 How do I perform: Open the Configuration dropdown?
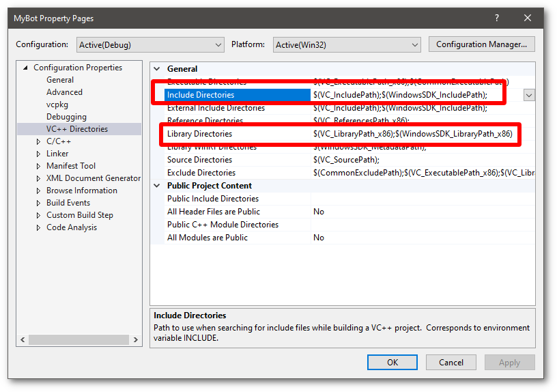149,45
